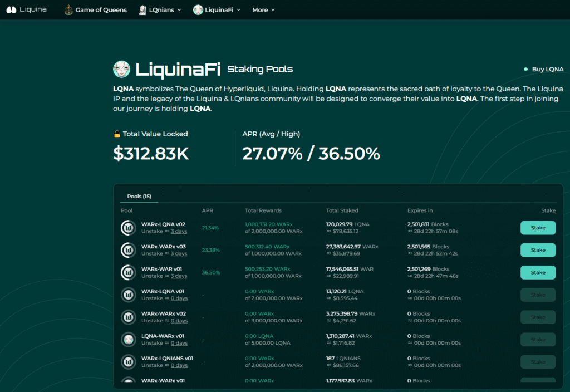Viewport: 570px width, 392px height.
Task: Click the LQNA-WARx v01 pool icon
Action: tap(129, 339)
